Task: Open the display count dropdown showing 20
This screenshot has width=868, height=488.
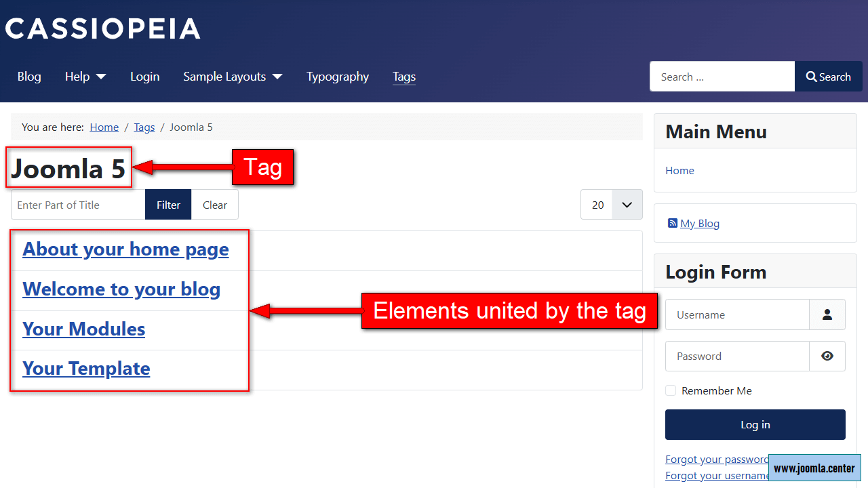Action: pos(612,205)
